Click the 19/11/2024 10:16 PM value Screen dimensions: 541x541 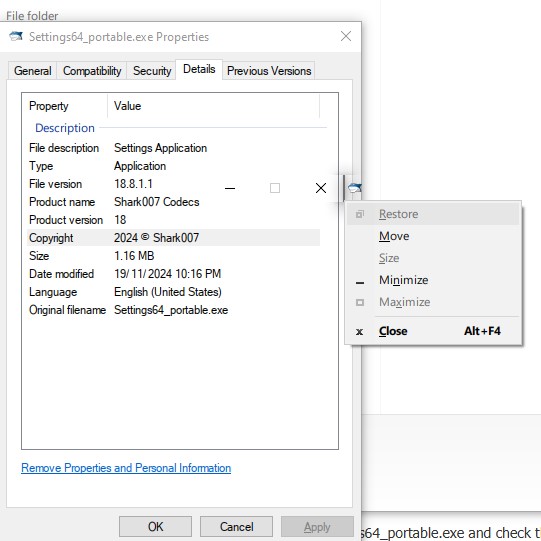(x=168, y=274)
